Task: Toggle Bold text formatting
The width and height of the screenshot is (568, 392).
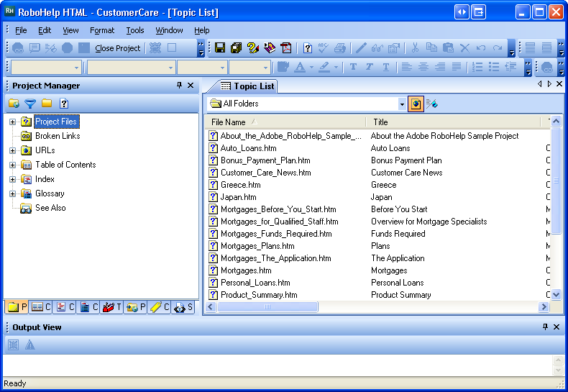Action: 353,67
